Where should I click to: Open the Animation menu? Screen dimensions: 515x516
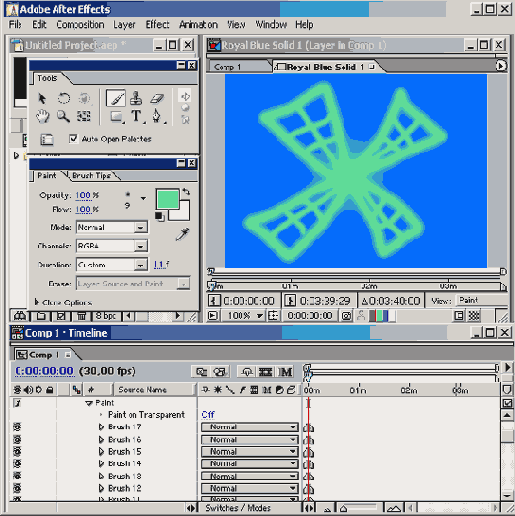[198, 25]
